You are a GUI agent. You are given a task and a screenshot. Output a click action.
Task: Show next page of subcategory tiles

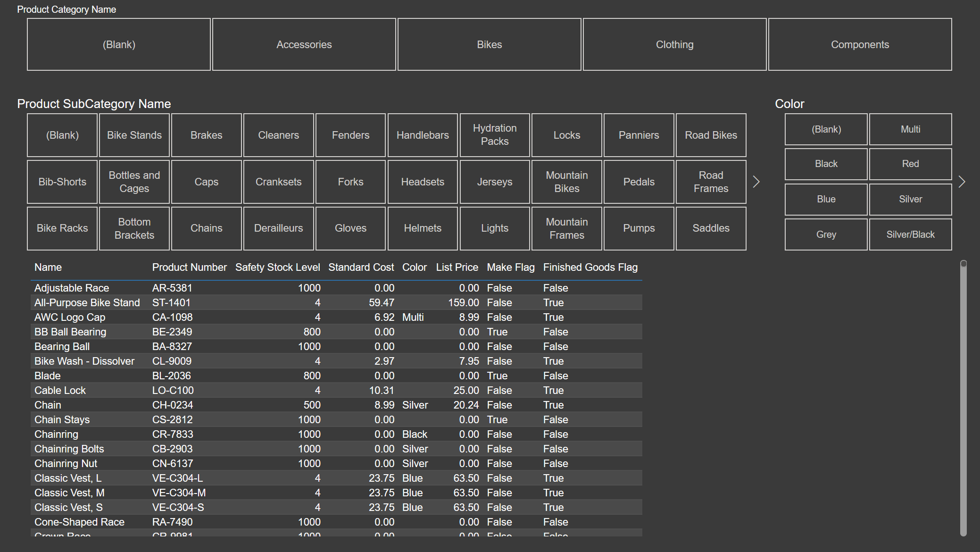(x=756, y=182)
